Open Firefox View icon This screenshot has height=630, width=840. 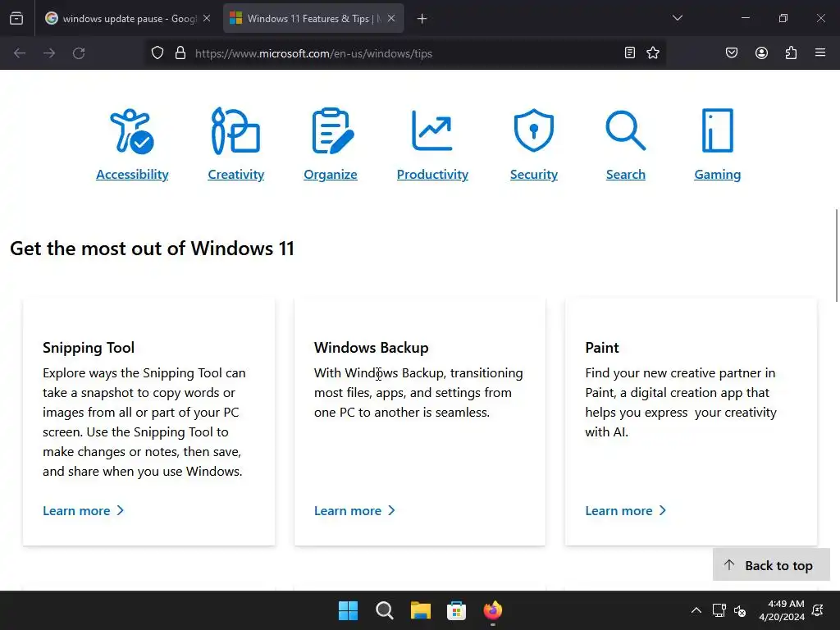16,19
